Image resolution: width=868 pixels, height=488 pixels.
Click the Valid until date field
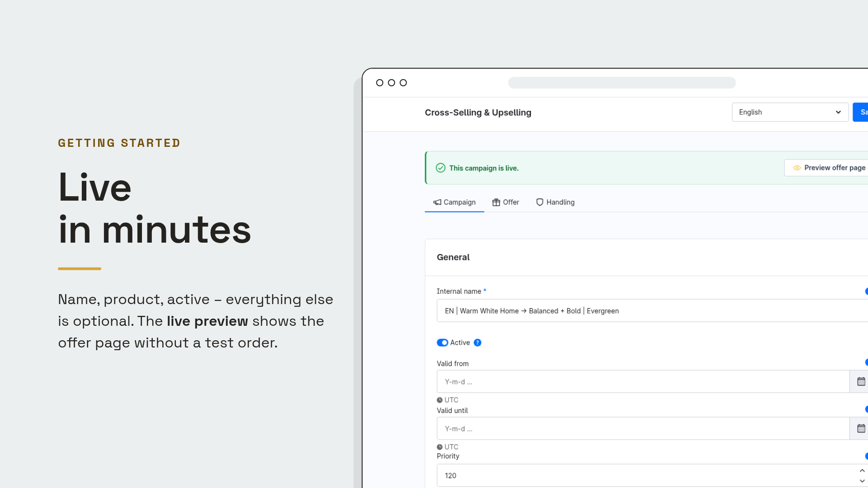[643, 429]
